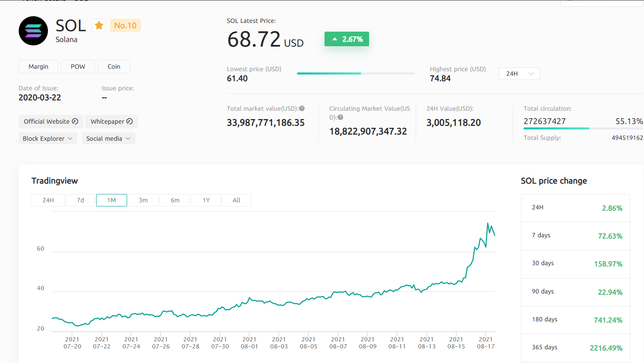This screenshot has width=644, height=363.
Task: Click the price chart peak near 08-17
Action: [488, 224]
